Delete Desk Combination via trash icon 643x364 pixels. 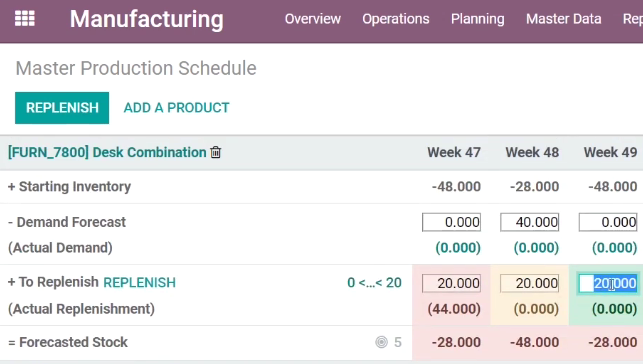(216, 152)
